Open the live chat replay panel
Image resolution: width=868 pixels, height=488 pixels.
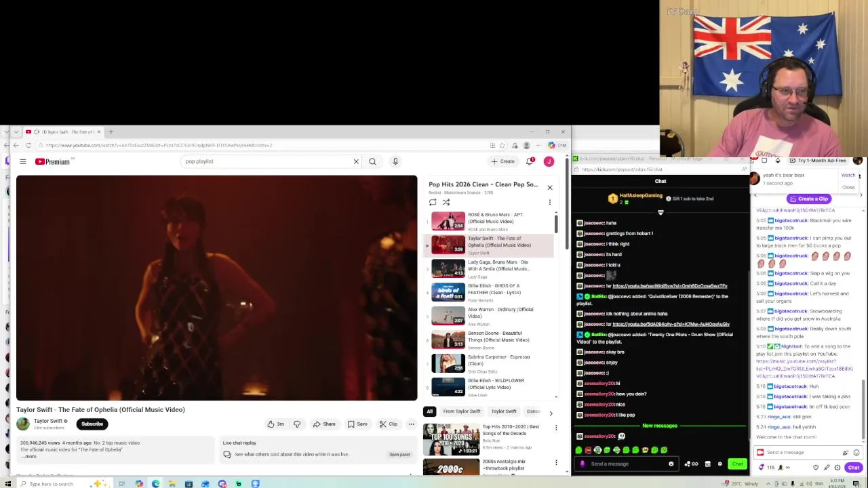399,454
